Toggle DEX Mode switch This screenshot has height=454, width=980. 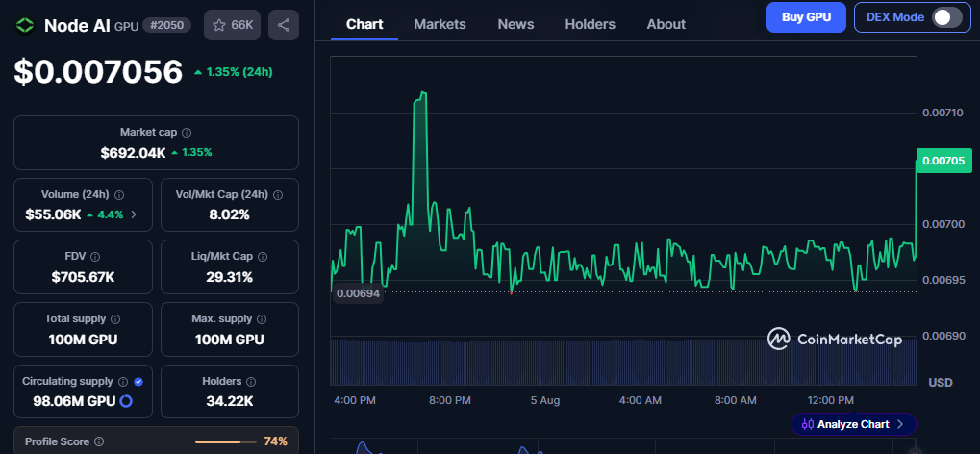coord(947,17)
